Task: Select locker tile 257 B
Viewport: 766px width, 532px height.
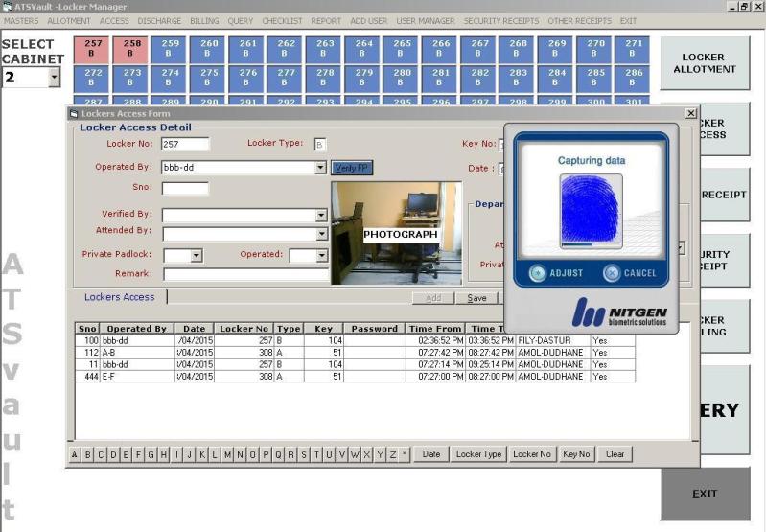Action: (93, 49)
